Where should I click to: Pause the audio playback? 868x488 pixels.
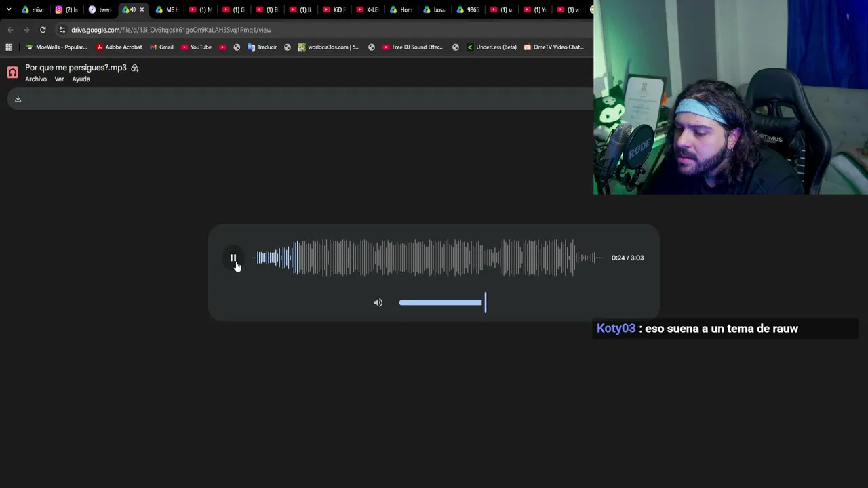tap(233, 258)
